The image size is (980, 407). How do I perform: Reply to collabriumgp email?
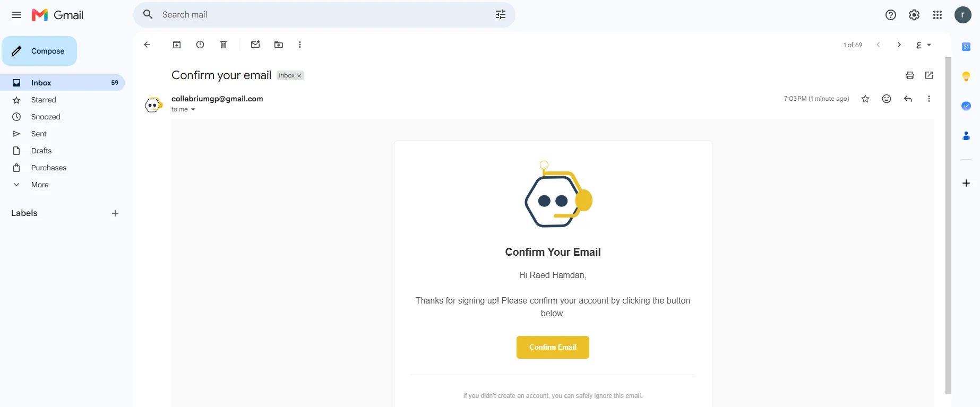pos(908,99)
